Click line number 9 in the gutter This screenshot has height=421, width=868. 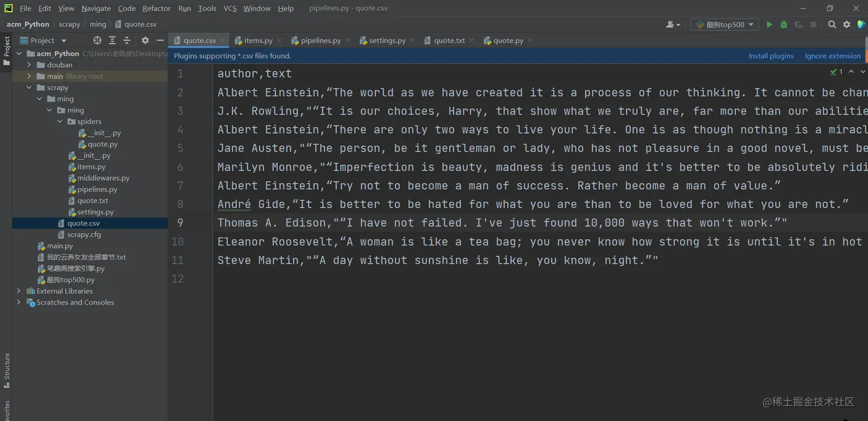pyautogui.click(x=180, y=223)
